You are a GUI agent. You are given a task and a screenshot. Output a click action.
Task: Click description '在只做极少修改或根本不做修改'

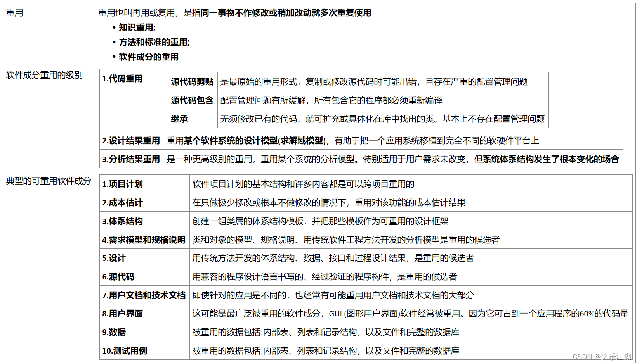pos(329,203)
